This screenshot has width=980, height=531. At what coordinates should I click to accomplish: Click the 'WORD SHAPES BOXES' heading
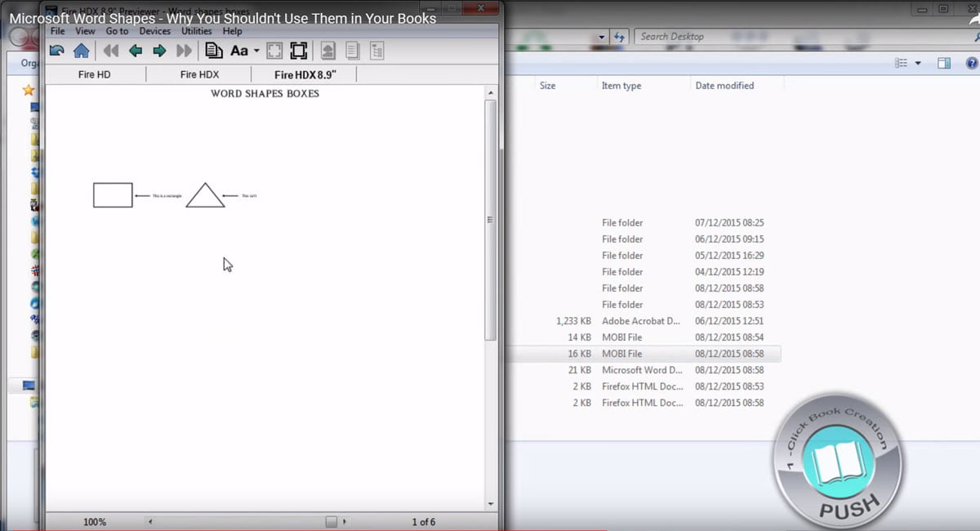click(x=265, y=94)
